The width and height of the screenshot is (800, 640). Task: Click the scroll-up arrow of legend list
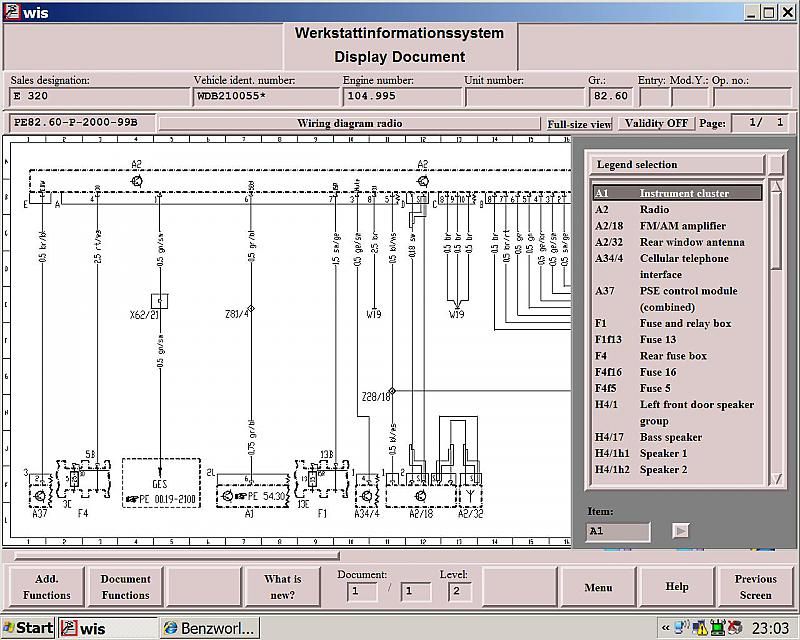pos(776,186)
